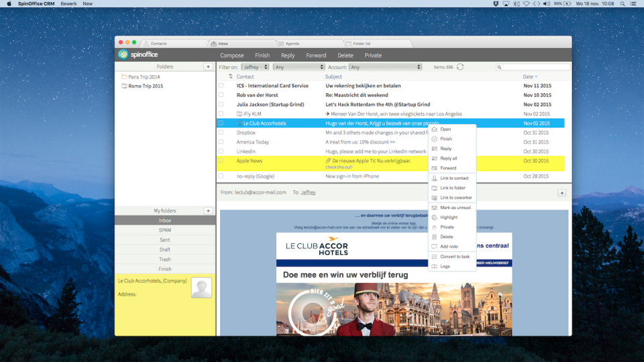
Task: Open Spotlight search in menu bar
Action: [623, 4]
